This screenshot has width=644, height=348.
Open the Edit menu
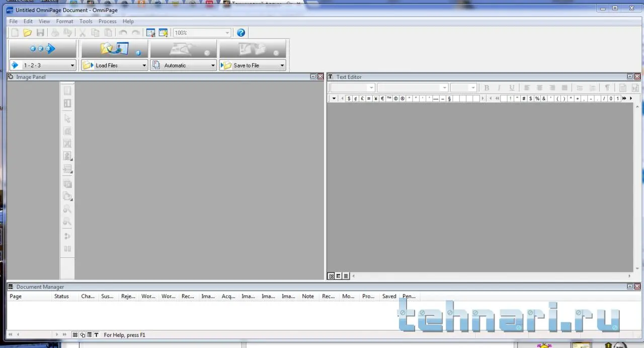28,21
